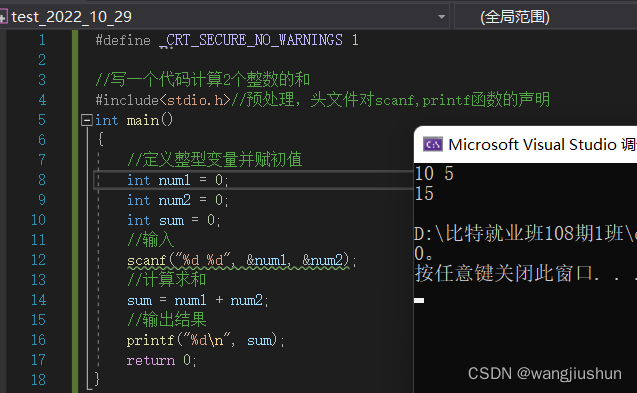The image size is (637, 393).
Task: Click the Microsoft Visual Studio console title
Action: pos(542,145)
